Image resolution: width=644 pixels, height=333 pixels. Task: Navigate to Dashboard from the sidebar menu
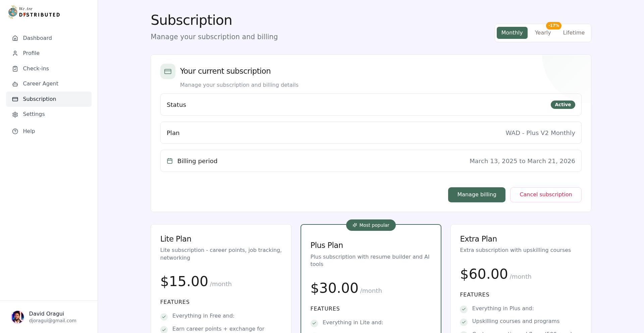pos(37,38)
